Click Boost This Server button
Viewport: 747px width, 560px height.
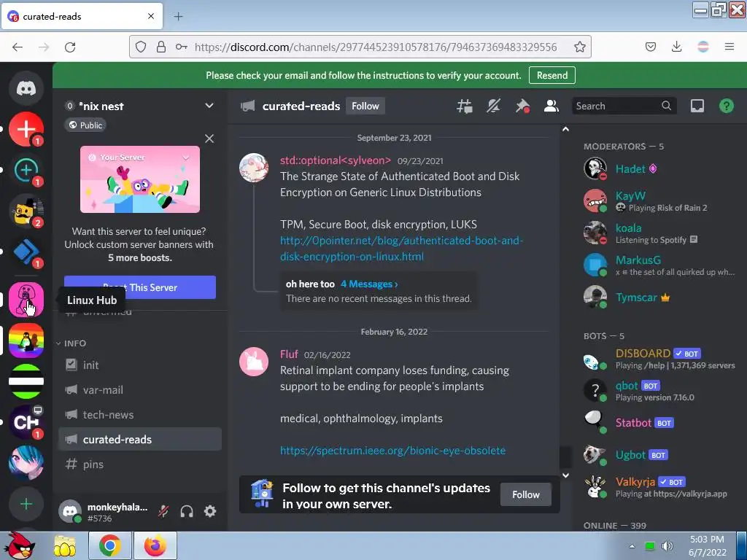point(140,287)
